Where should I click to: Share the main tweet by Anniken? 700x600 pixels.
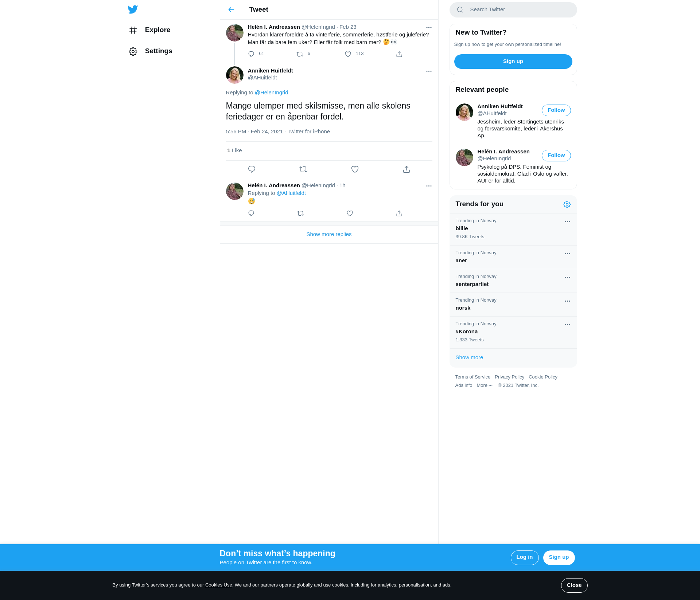407,169
